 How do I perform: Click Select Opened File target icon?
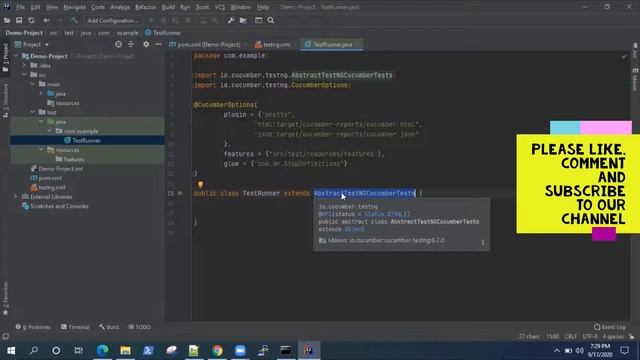click(x=118, y=44)
